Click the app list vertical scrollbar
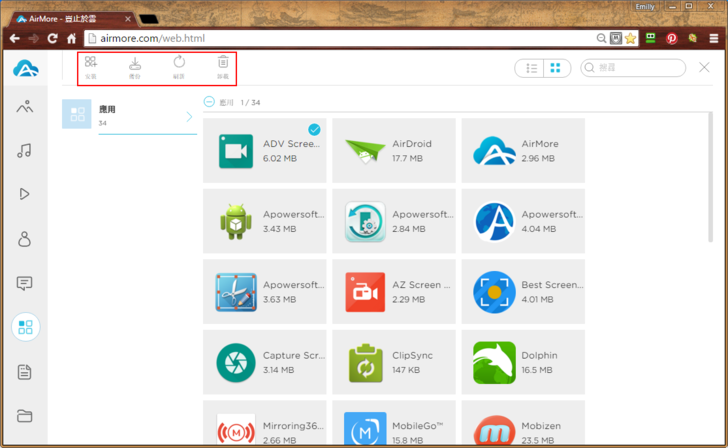Screen dimensions: 728x448 710,177
